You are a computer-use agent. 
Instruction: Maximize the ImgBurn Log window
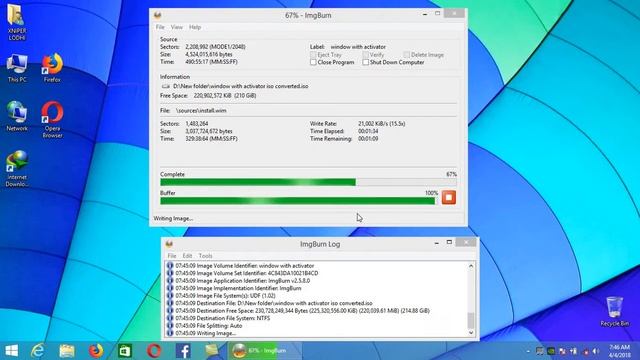(x=449, y=242)
